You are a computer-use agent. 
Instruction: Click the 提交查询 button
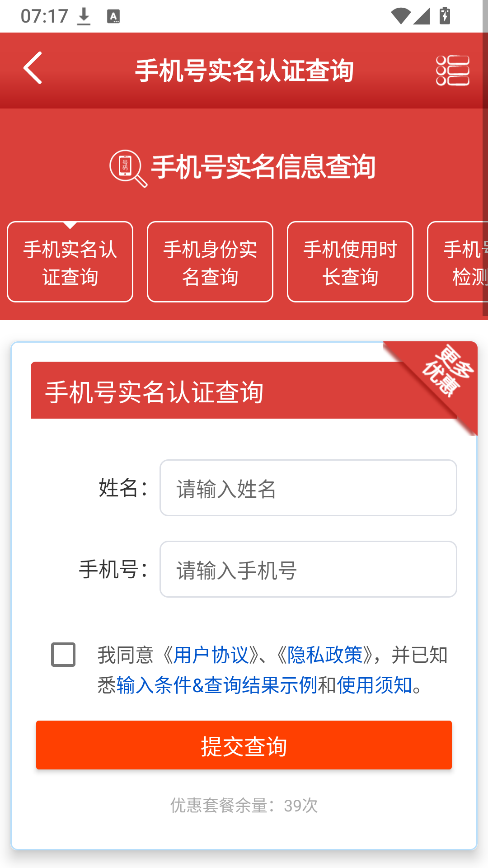point(244,745)
